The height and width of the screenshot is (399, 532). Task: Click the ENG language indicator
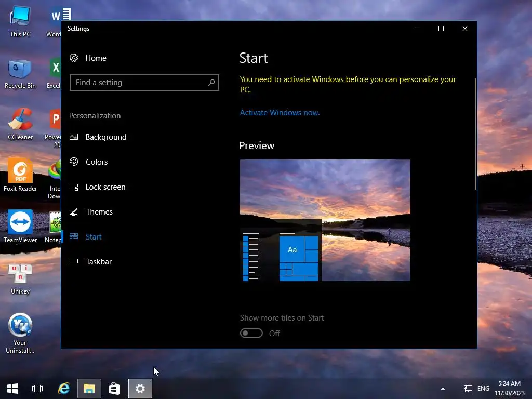[x=484, y=389]
